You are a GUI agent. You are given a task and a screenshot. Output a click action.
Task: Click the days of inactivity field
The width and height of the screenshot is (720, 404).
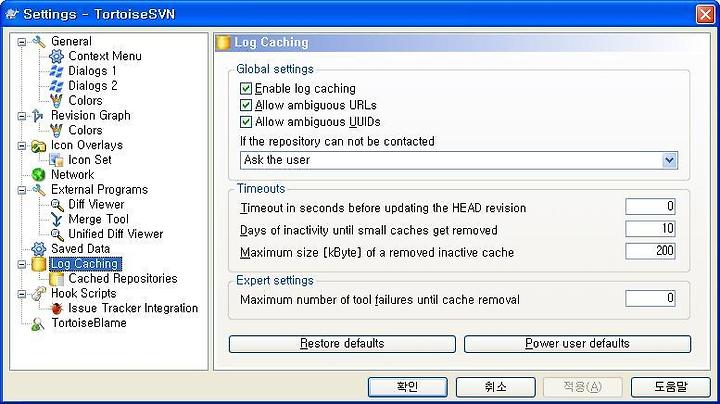[650, 229]
